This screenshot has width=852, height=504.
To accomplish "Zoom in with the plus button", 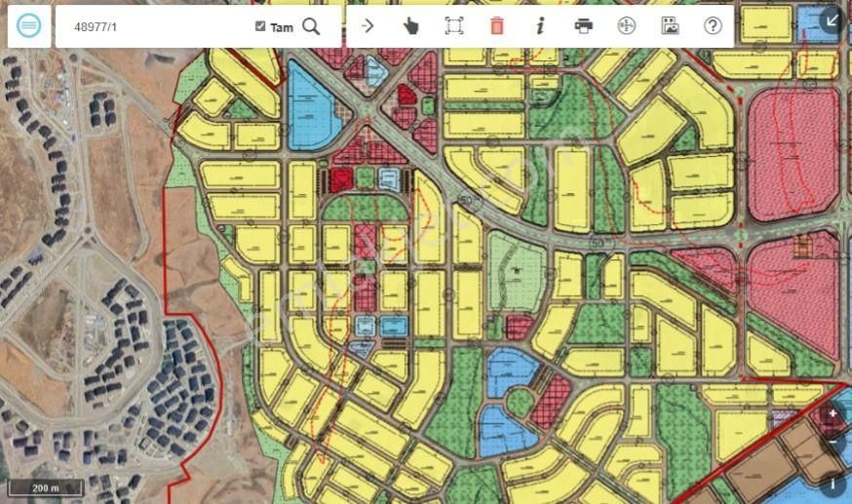I will 833,414.
